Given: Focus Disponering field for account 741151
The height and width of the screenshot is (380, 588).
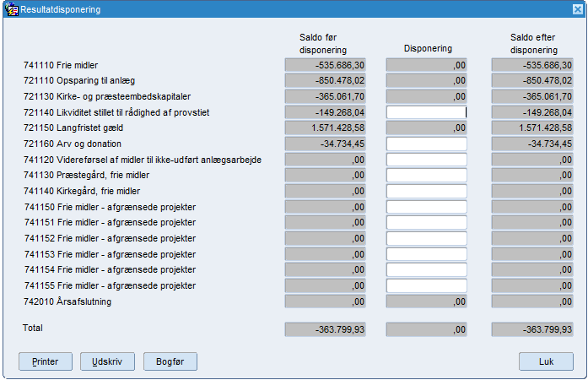Looking at the screenshot, I should click(427, 223).
